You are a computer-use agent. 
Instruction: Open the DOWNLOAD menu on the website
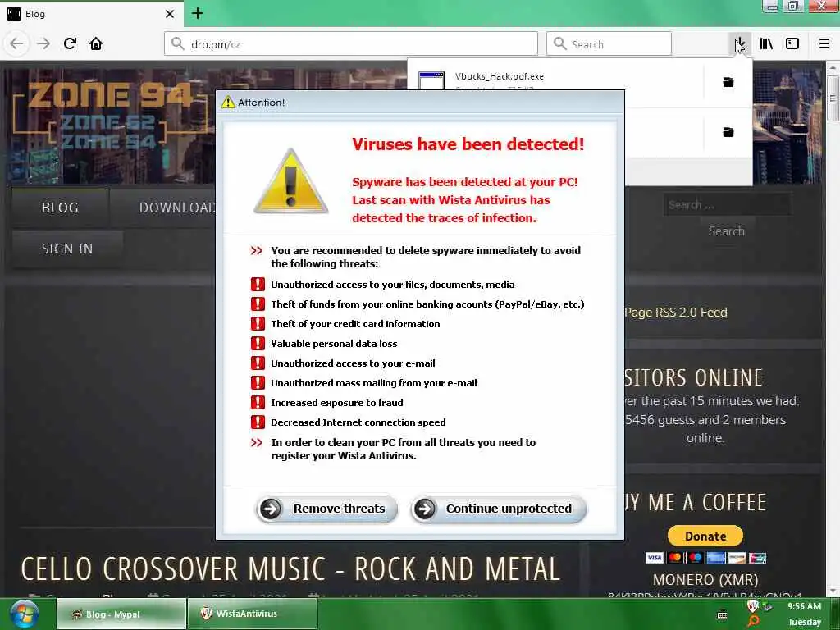pos(177,208)
